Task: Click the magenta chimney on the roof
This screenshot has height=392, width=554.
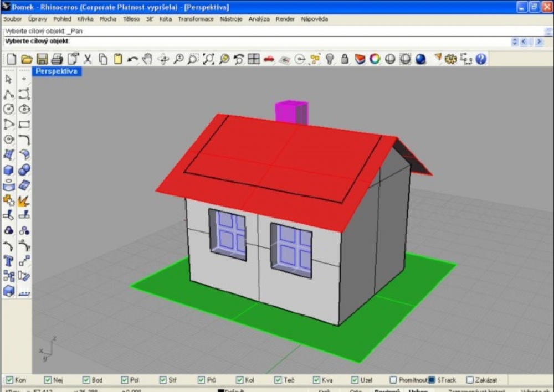Action: point(292,112)
